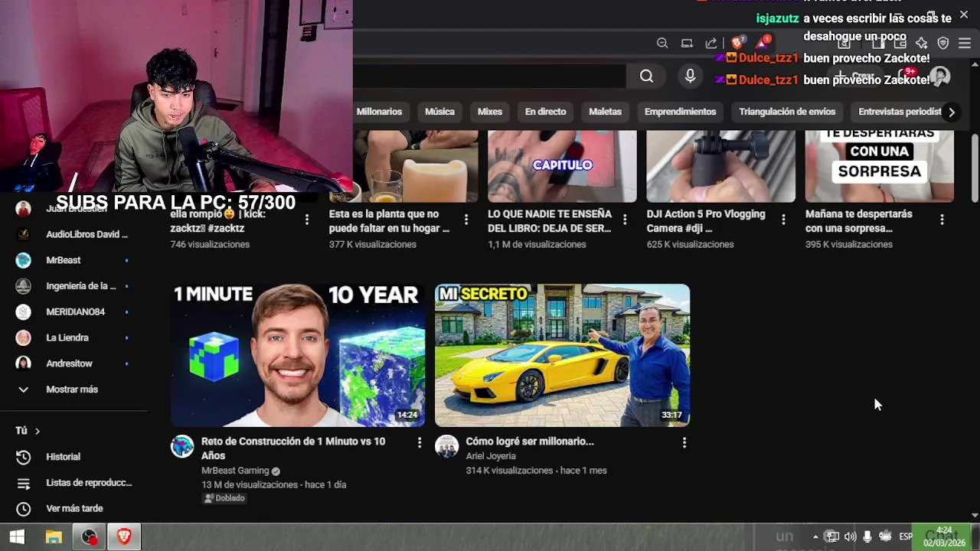This screenshot has height=551, width=980.
Task: Click 'Ariel Joyeria' channel name
Action: pyautogui.click(x=491, y=456)
